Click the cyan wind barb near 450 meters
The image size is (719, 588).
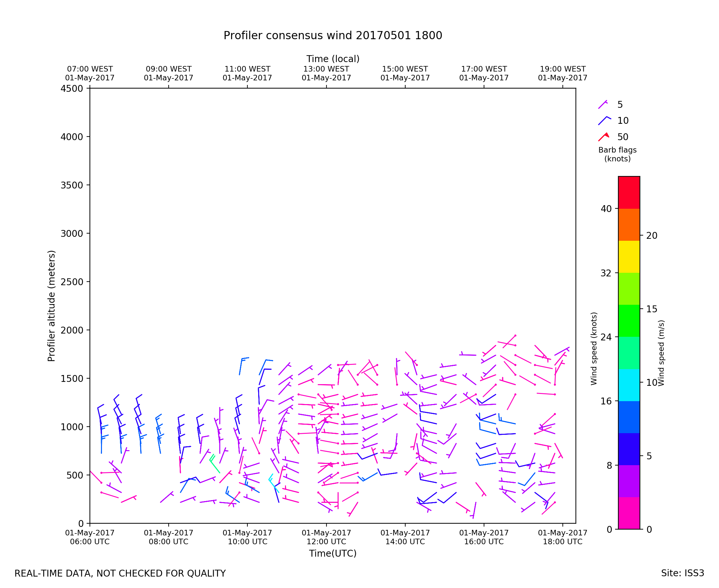(273, 483)
